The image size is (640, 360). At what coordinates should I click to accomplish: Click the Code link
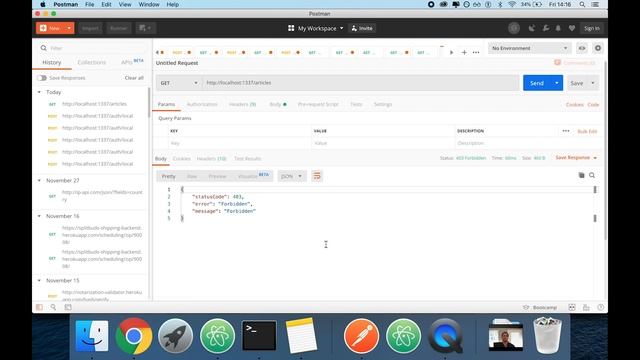593,105
